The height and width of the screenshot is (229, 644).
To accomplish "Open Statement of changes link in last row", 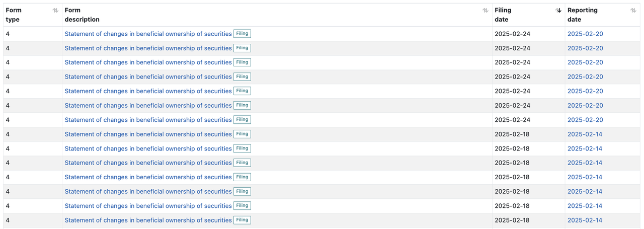I will tap(148, 220).
